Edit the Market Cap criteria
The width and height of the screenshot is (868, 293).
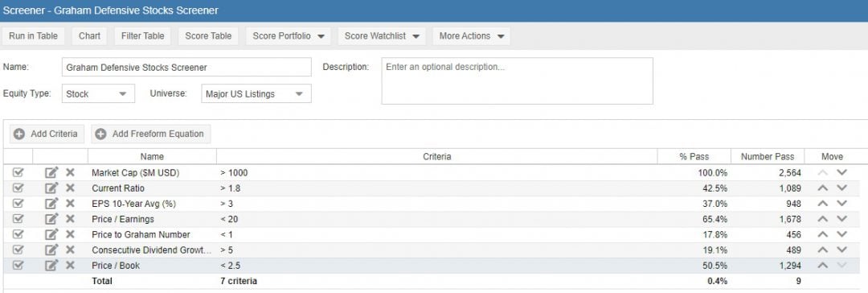click(51, 172)
